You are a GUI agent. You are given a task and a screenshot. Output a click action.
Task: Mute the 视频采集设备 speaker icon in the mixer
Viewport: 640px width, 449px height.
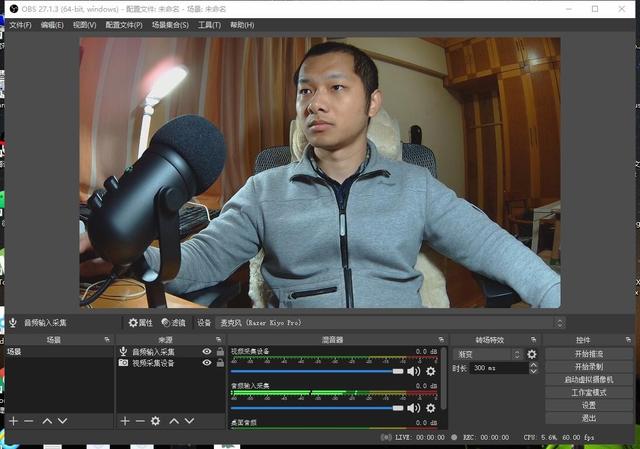pyautogui.click(x=413, y=371)
